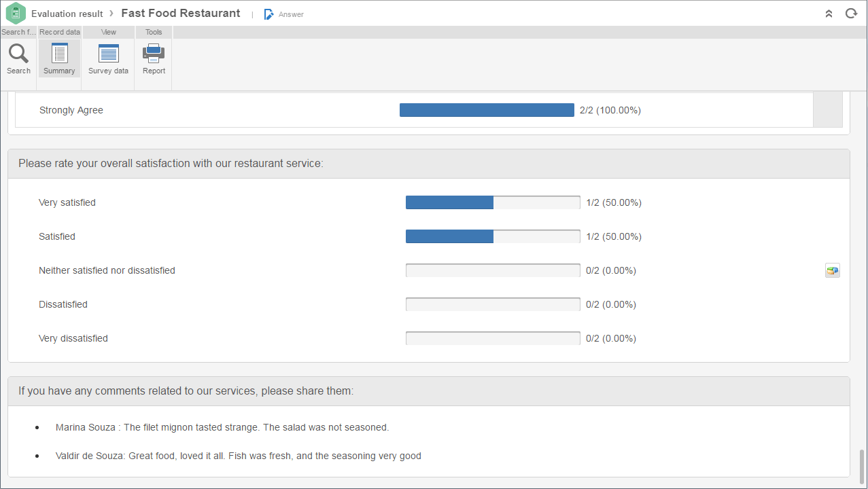The width and height of the screenshot is (868, 489).
Task: Click the Report printer icon
Action: [x=154, y=54]
